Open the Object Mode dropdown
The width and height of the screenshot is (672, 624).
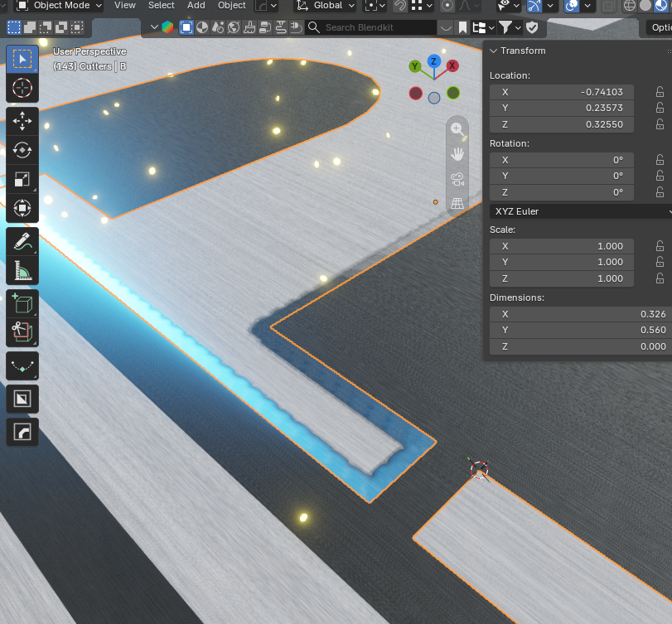click(x=59, y=6)
